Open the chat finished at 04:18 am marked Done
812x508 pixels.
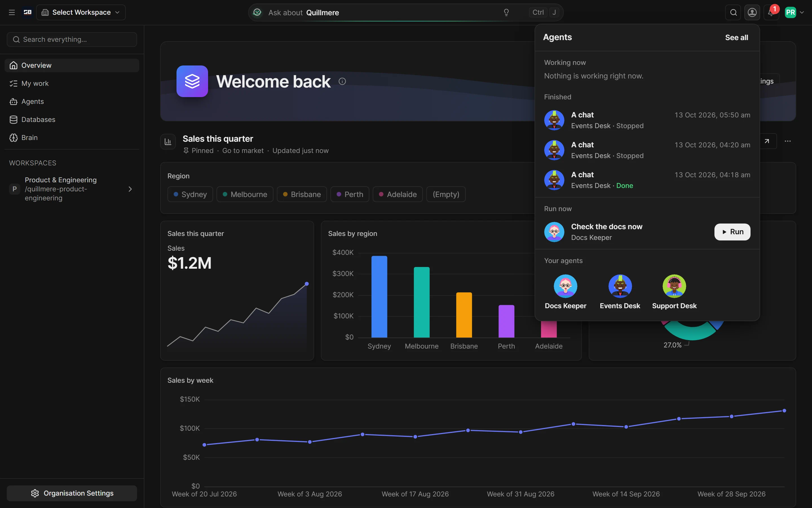[647, 180]
